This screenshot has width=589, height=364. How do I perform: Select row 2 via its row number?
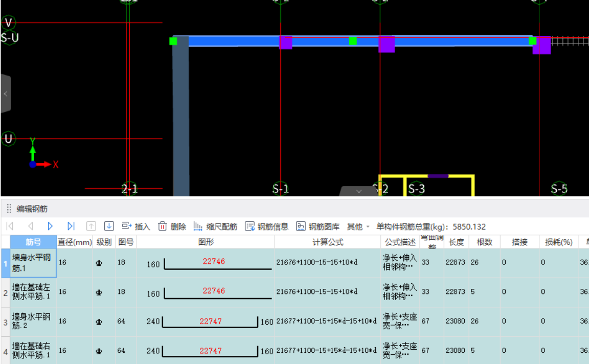click(x=5, y=292)
